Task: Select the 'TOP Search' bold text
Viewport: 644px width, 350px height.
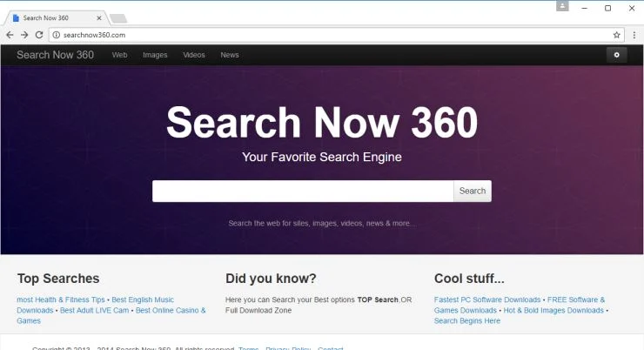Action: [x=378, y=300]
